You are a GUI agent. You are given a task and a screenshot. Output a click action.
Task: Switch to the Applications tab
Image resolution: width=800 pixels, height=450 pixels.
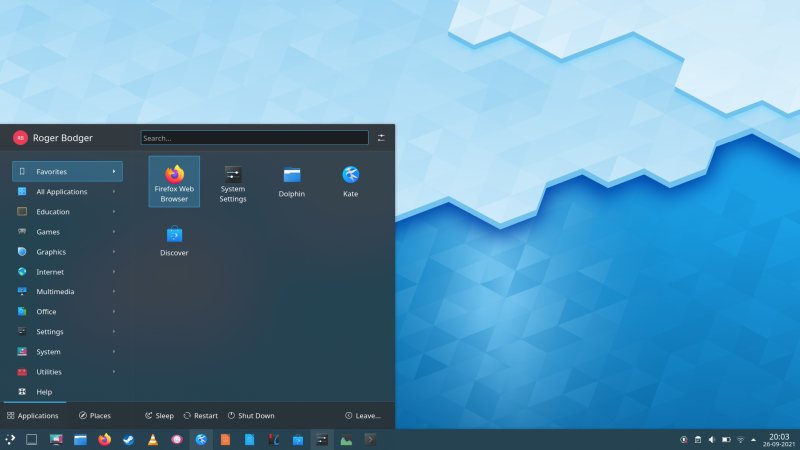point(33,416)
